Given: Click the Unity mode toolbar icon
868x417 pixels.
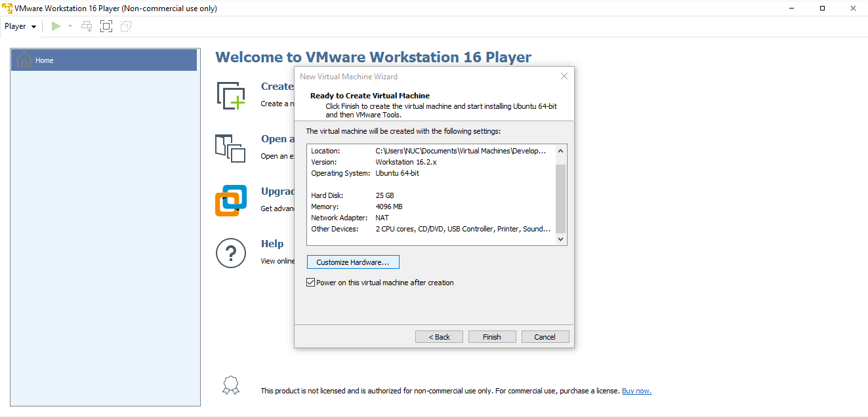Looking at the screenshot, I should point(126,26).
